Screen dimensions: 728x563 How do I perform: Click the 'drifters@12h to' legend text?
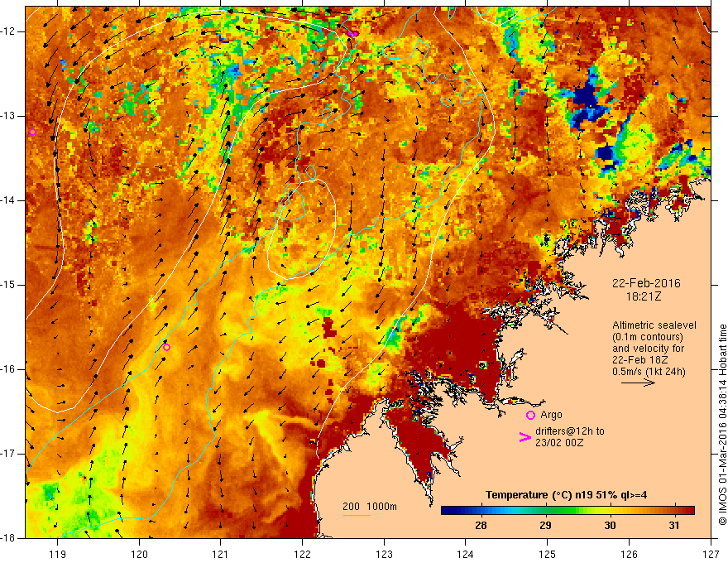[x=570, y=431]
